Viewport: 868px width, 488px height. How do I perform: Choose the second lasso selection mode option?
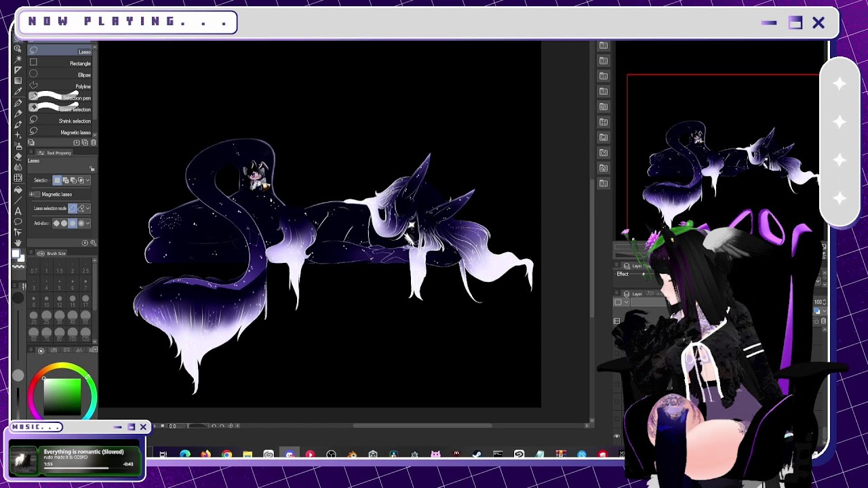click(x=81, y=208)
